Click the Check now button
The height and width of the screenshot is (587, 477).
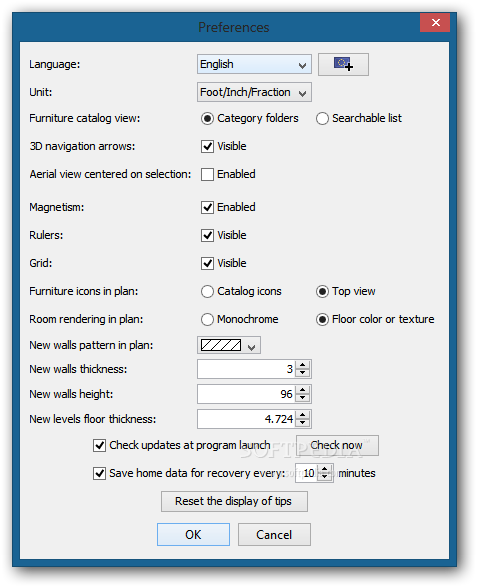[x=337, y=445]
